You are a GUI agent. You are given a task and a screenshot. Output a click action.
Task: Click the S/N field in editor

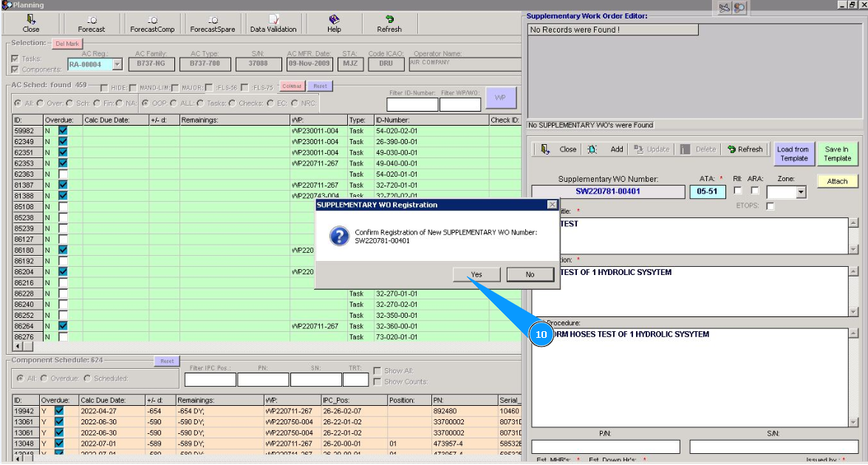click(x=774, y=447)
